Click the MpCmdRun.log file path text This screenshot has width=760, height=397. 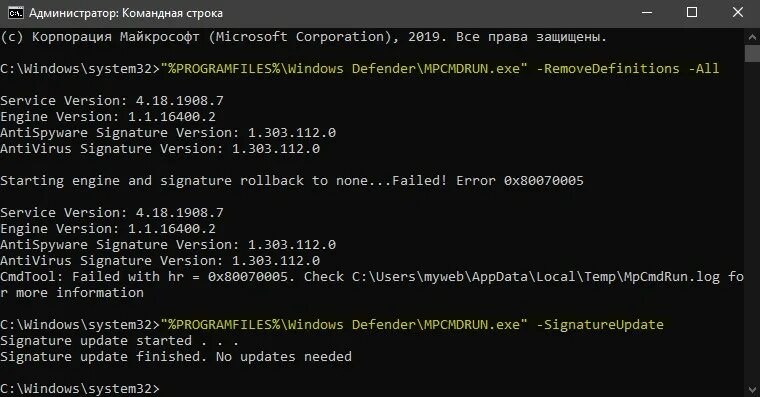[536, 277]
